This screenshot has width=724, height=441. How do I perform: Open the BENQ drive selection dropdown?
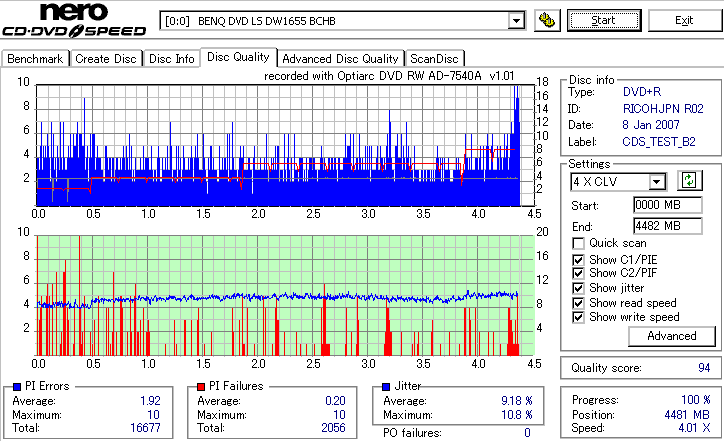pyautogui.click(x=516, y=21)
